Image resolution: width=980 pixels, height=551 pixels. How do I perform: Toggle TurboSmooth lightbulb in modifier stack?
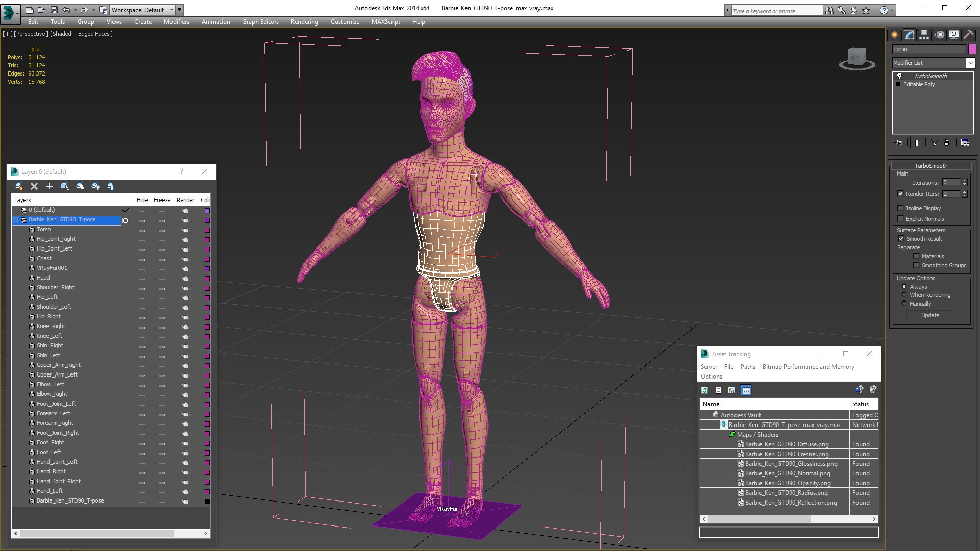tap(899, 76)
